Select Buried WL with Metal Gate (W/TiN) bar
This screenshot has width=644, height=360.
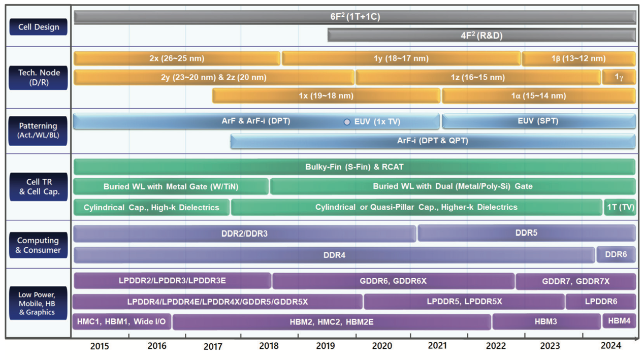pyautogui.click(x=171, y=186)
